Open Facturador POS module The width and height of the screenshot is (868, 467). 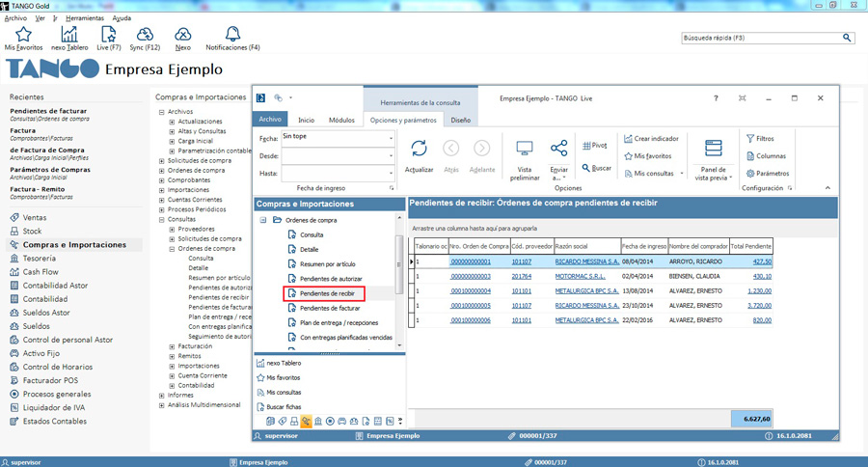50,380
